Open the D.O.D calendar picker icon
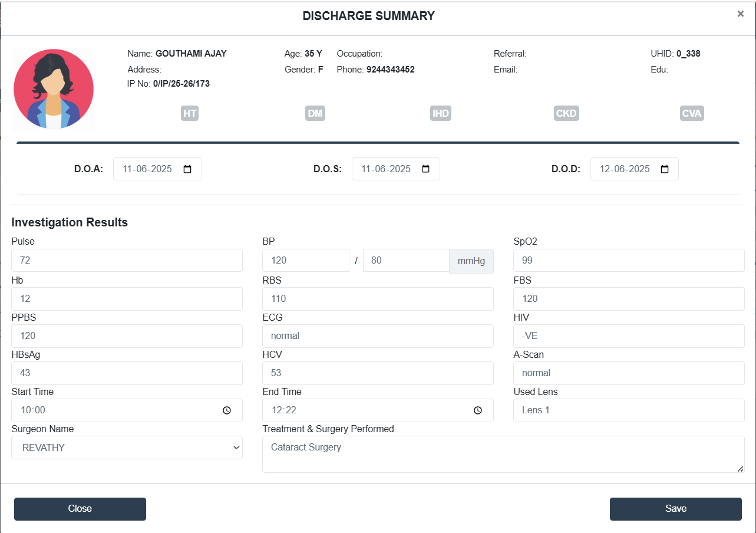 coord(665,169)
